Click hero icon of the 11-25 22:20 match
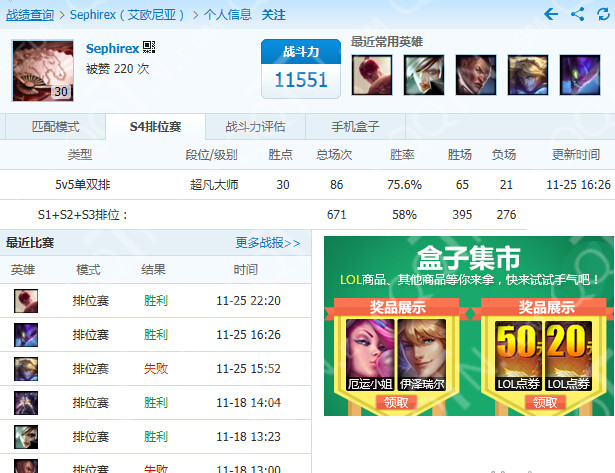This screenshot has height=473, width=615. pos(26,301)
